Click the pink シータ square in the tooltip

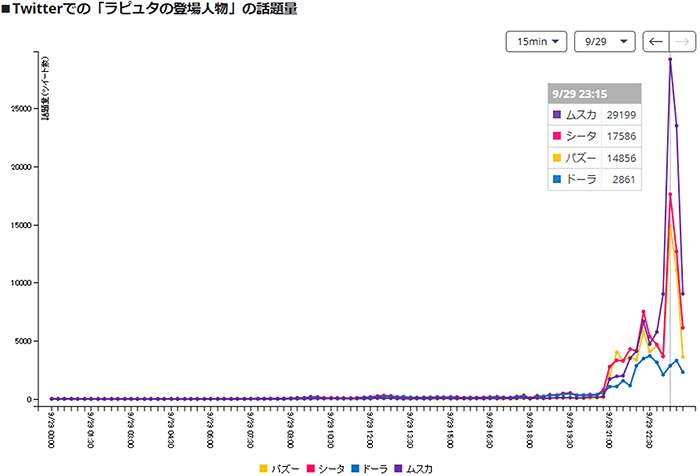click(558, 135)
